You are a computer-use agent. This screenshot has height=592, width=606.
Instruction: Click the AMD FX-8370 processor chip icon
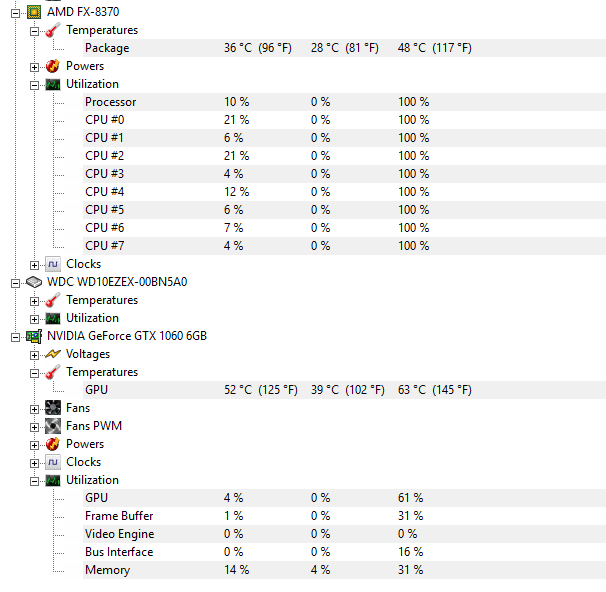(34, 12)
